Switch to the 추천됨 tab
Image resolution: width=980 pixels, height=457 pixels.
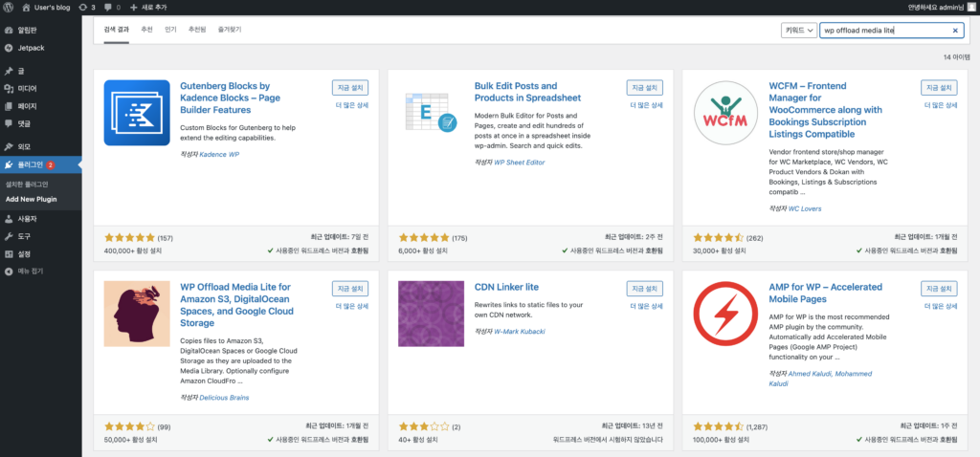(197, 30)
